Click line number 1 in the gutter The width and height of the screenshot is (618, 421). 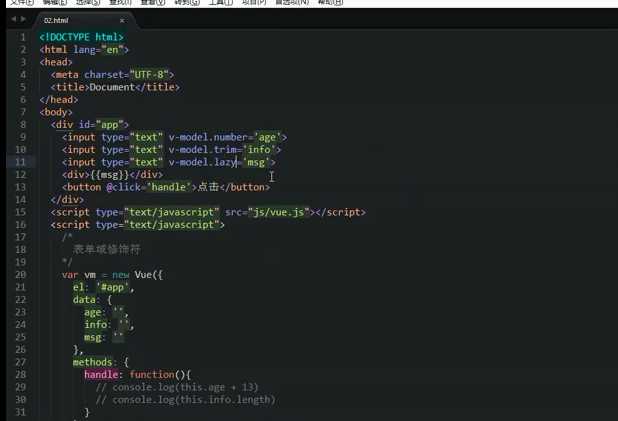pyautogui.click(x=23, y=37)
